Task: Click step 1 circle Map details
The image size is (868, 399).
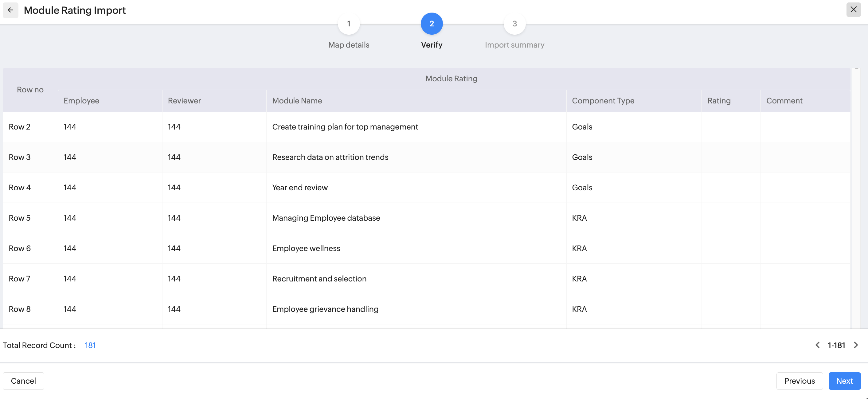Action: click(x=348, y=24)
